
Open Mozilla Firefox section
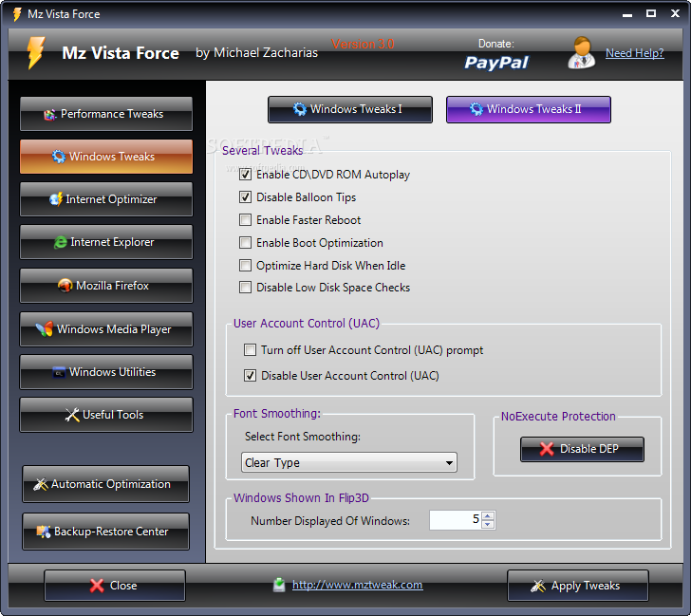click(106, 286)
